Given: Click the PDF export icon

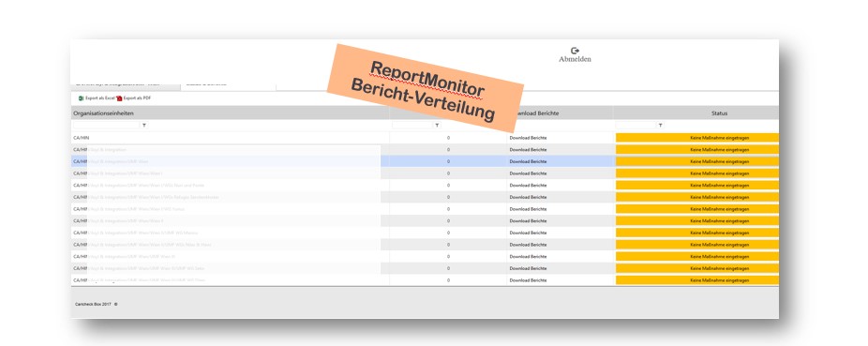Looking at the screenshot, I should point(119,98).
